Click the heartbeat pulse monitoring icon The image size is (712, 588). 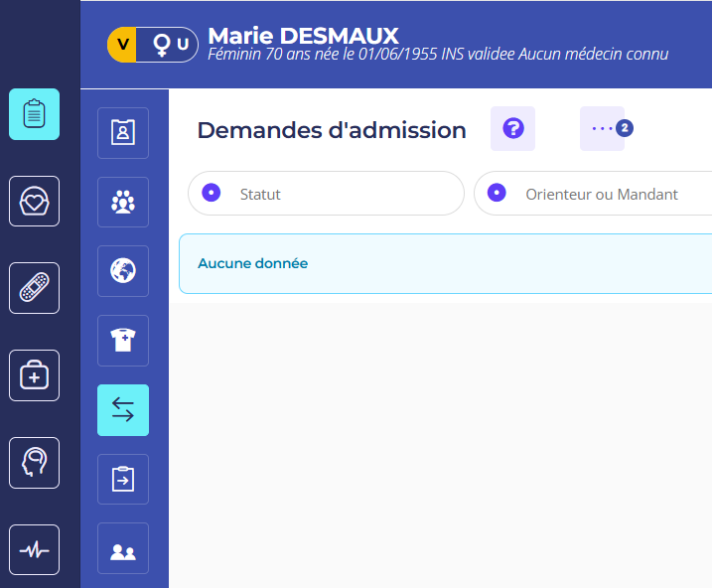[34, 549]
